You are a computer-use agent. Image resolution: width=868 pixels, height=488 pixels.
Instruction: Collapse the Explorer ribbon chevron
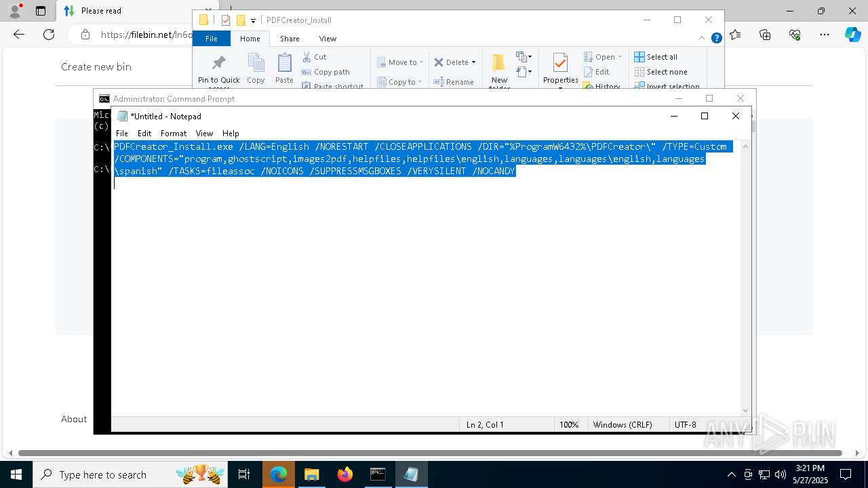coord(703,39)
